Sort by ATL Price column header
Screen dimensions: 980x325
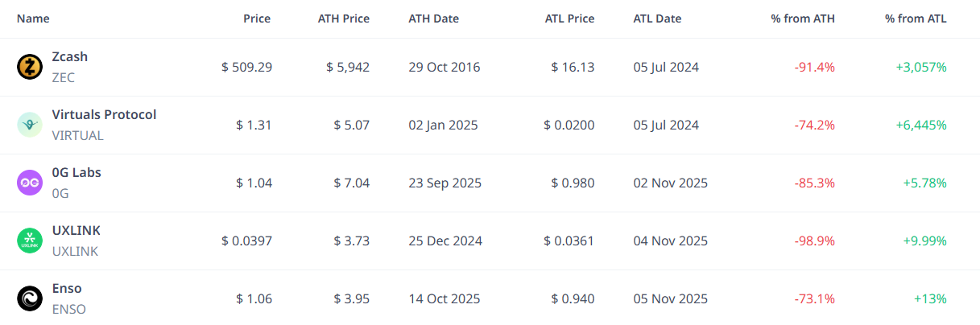569,19
